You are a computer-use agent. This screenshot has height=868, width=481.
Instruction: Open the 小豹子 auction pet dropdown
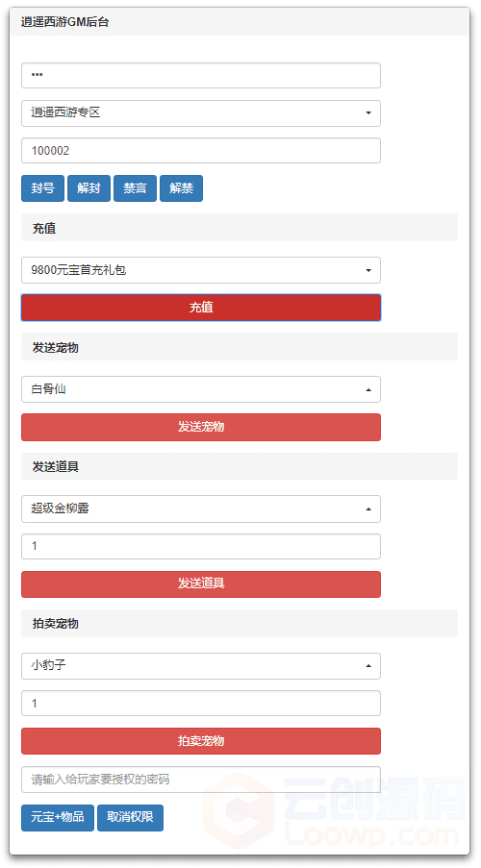[x=201, y=666]
